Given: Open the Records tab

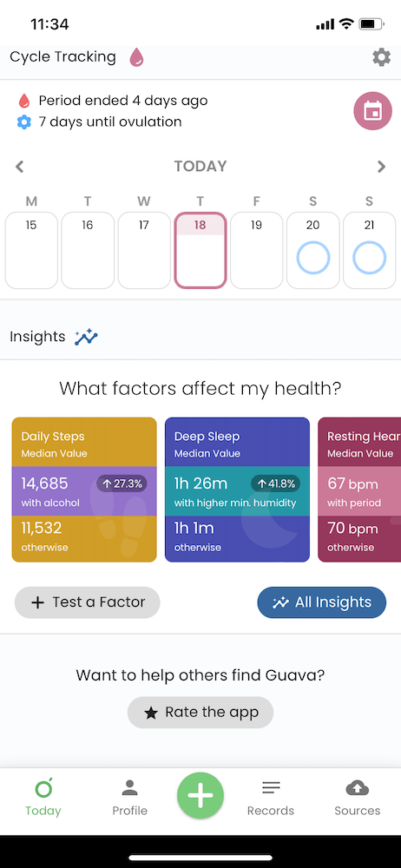Looking at the screenshot, I should pyautogui.click(x=271, y=798).
